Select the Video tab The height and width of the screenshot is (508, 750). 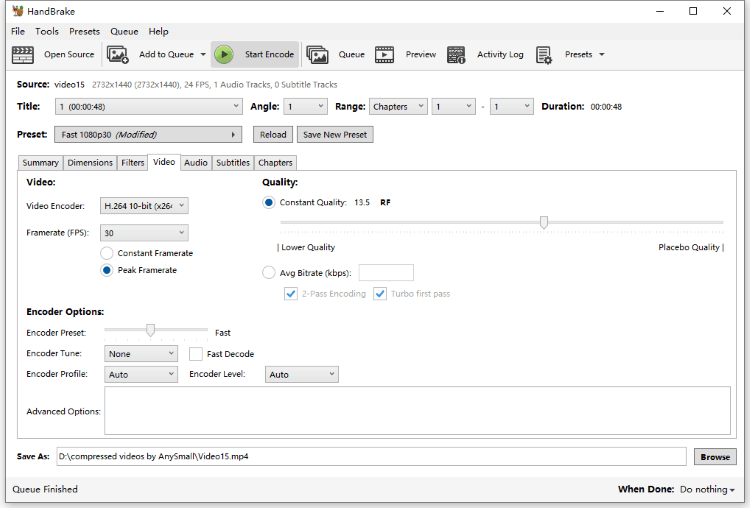coord(164,162)
